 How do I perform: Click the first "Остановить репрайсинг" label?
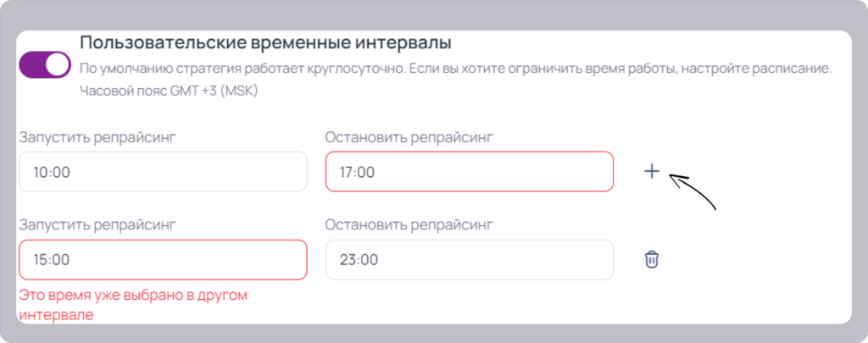point(409,138)
